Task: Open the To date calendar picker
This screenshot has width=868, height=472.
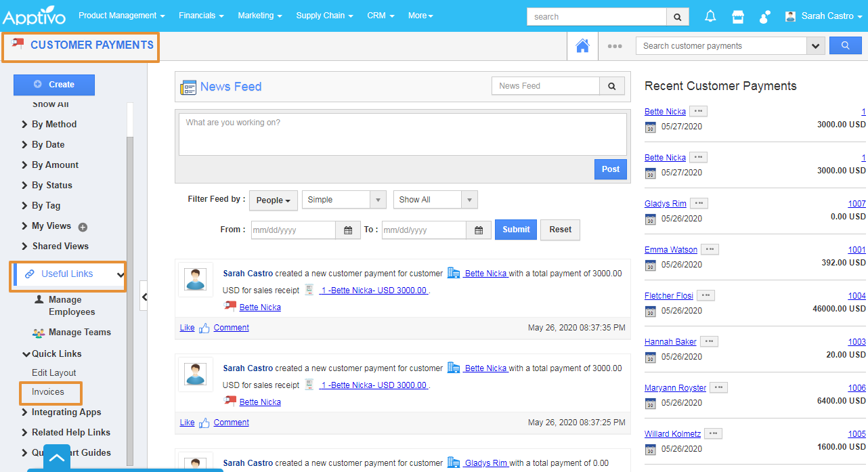Action: [479, 230]
